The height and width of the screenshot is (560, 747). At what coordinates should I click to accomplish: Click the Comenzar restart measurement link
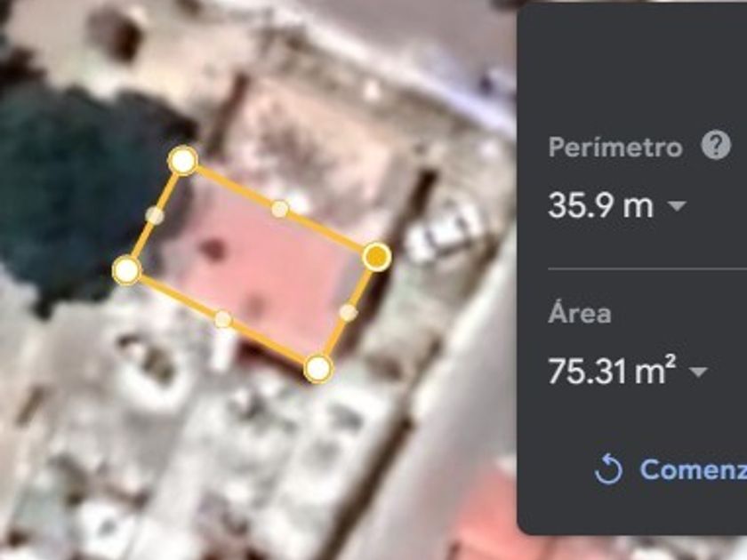point(693,469)
